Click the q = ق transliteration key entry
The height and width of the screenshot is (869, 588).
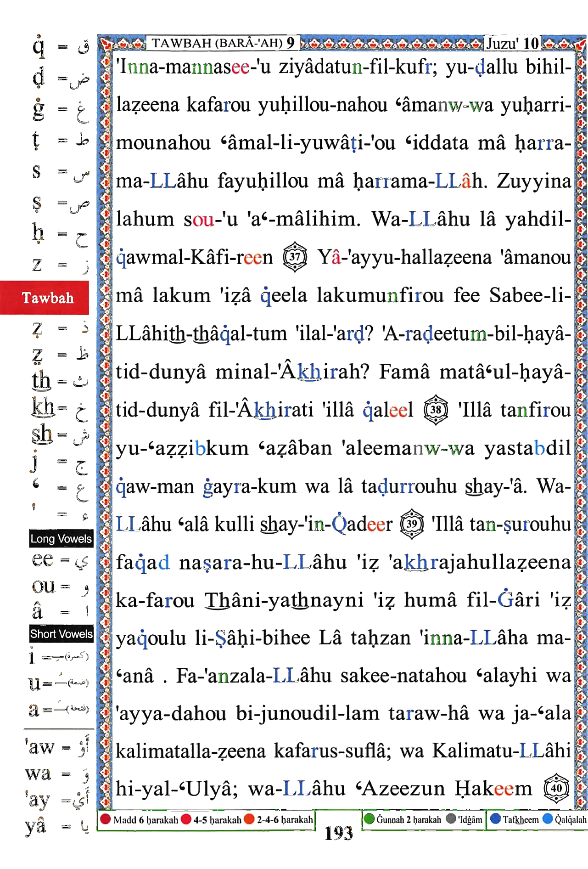pos(60,46)
